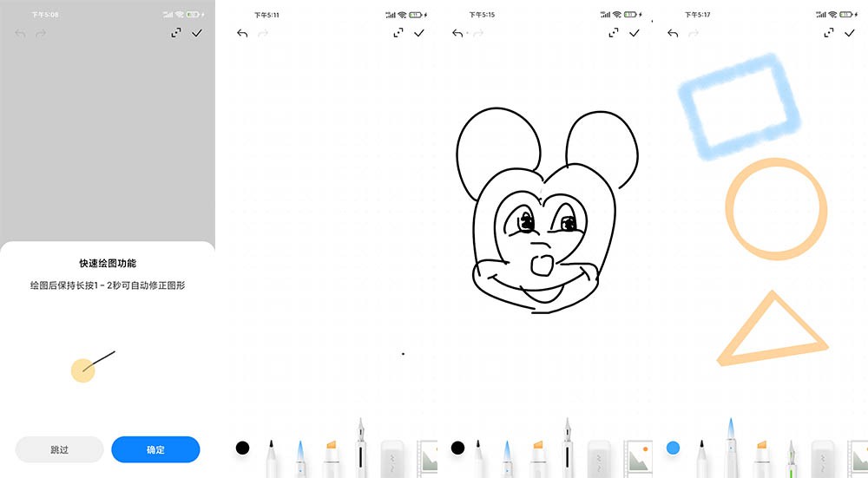Select the raised fountain pen in the 5:15 screen
The width and height of the screenshot is (868, 478).
[568, 448]
